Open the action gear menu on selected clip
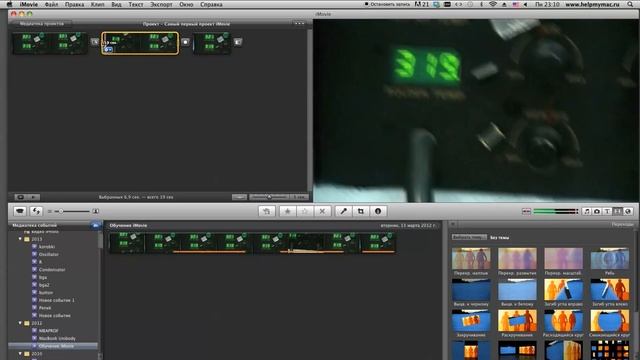 click(108, 49)
